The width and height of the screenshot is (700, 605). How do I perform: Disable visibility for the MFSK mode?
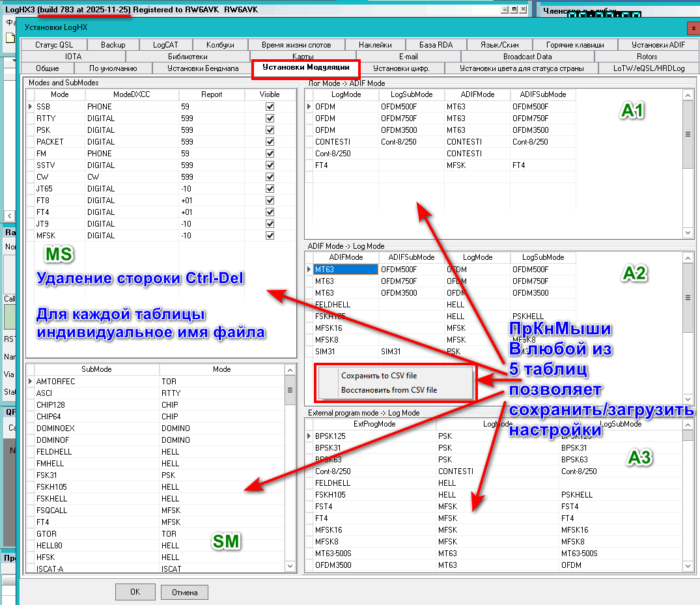tap(270, 236)
